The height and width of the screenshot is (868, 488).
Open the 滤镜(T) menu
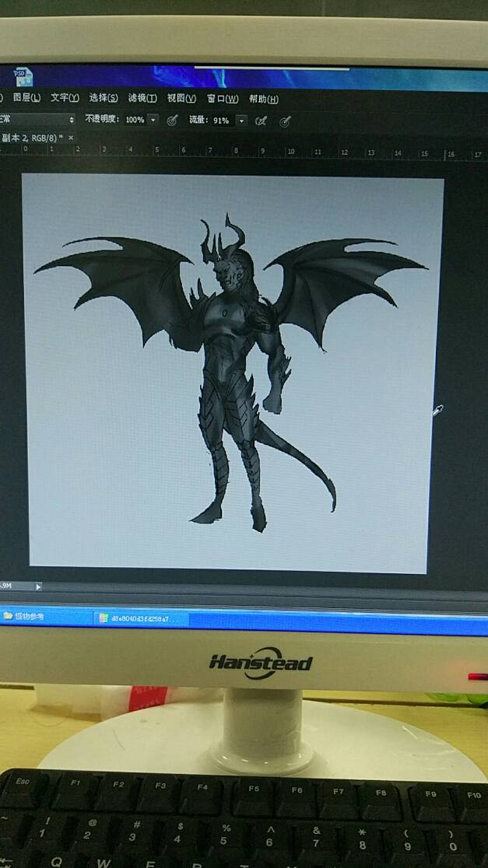pyautogui.click(x=142, y=99)
